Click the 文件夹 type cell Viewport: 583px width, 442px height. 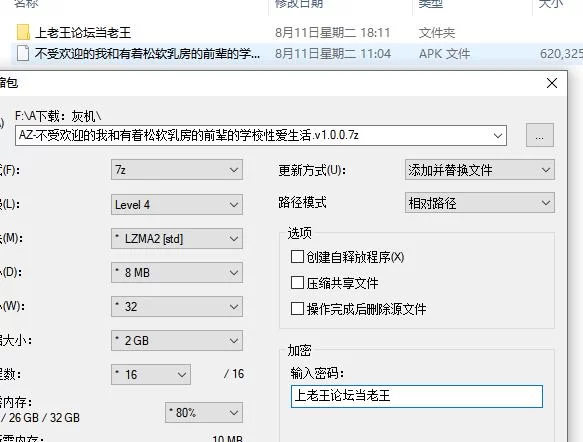click(x=437, y=33)
